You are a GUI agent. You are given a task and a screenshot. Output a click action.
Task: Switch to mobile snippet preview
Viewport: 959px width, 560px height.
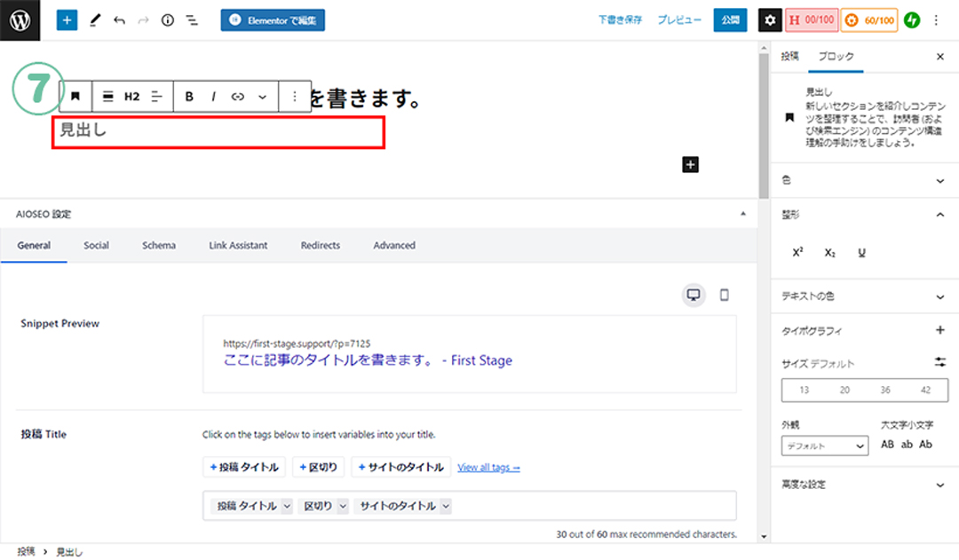[724, 296]
